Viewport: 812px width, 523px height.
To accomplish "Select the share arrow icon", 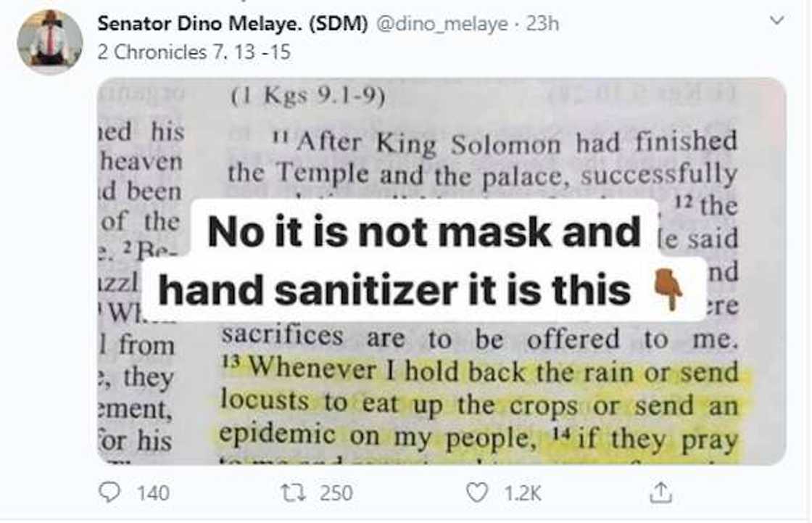I will pos(660,492).
